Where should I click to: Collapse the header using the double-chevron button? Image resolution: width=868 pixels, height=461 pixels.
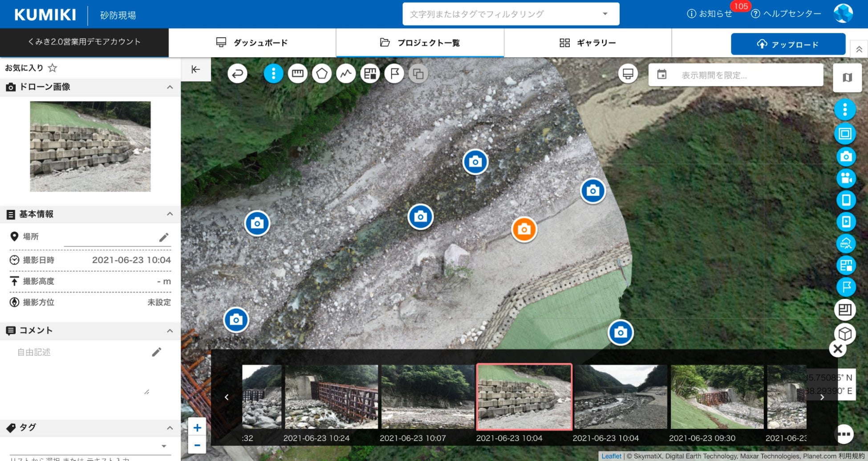pos(859,49)
